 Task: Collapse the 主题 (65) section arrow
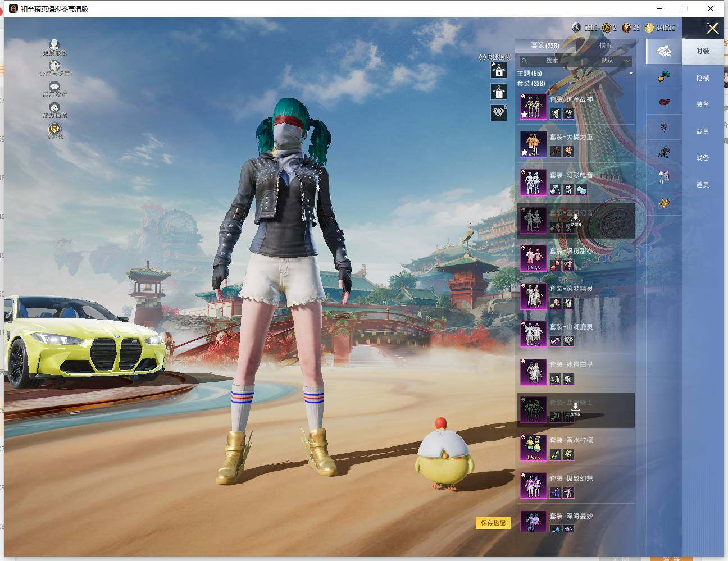click(631, 74)
